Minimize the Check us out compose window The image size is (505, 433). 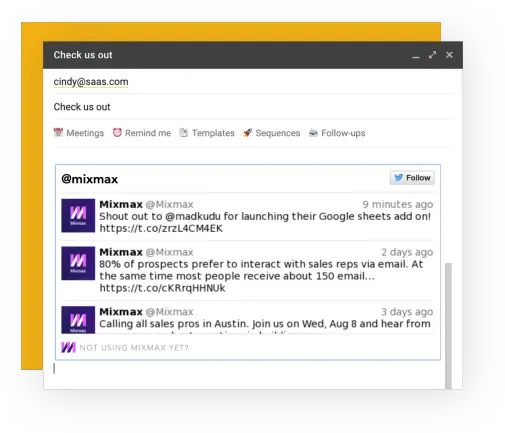[415, 55]
